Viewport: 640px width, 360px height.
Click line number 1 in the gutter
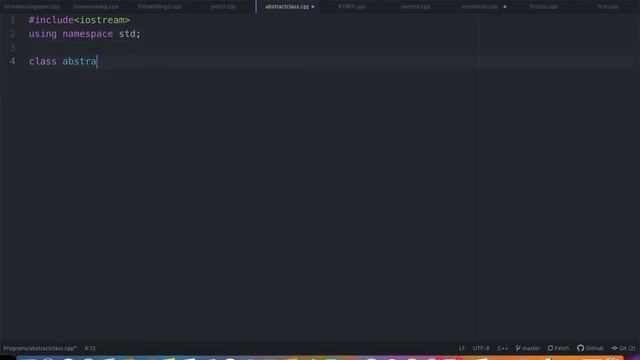[13, 20]
